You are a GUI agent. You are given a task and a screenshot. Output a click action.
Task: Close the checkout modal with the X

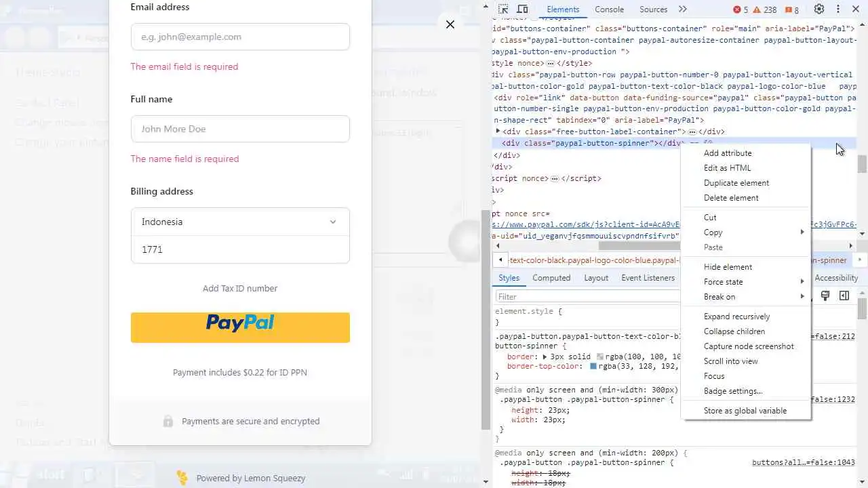450,24
